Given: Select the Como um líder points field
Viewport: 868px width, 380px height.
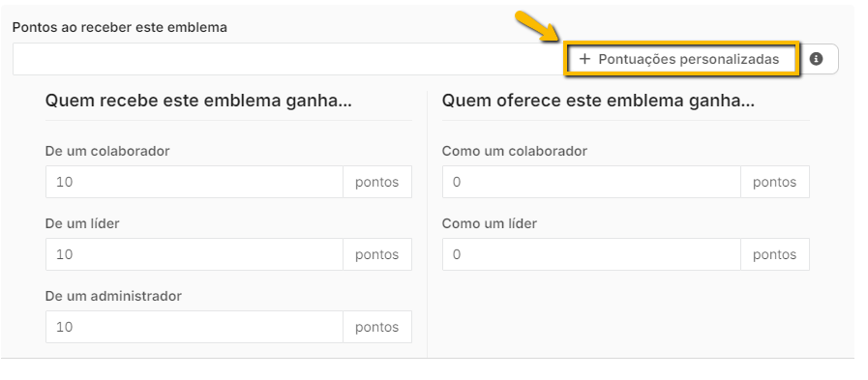Looking at the screenshot, I should (591, 254).
